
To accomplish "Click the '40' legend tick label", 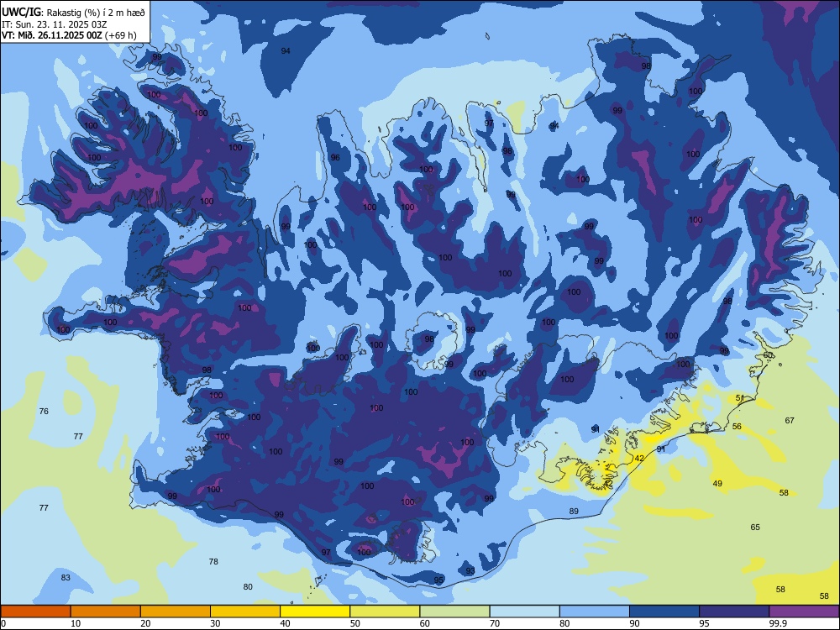I will [285, 623].
